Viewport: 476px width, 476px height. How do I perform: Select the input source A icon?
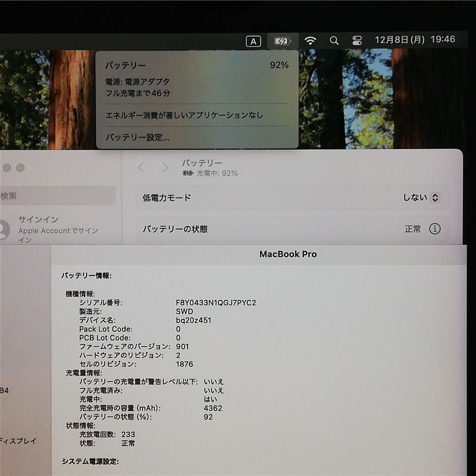point(253,41)
